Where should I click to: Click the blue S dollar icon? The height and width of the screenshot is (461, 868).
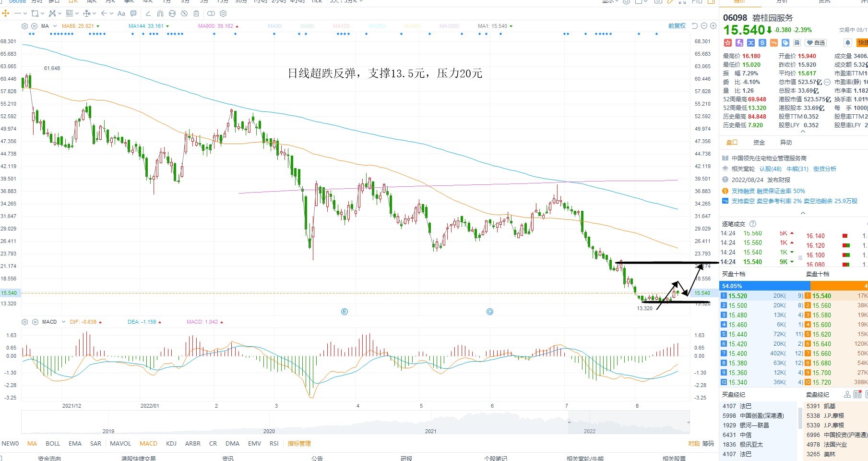pyautogui.click(x=762, y=43)
